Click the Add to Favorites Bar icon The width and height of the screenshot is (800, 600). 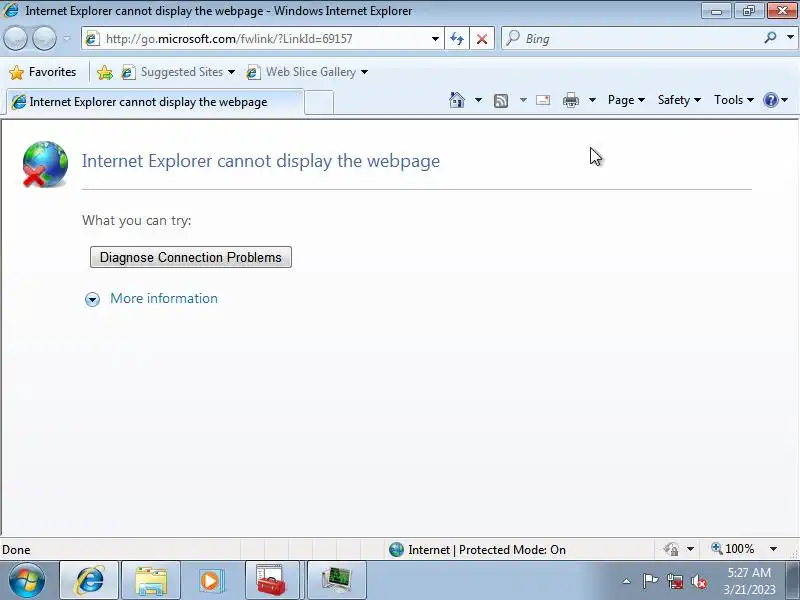(105, 72)
